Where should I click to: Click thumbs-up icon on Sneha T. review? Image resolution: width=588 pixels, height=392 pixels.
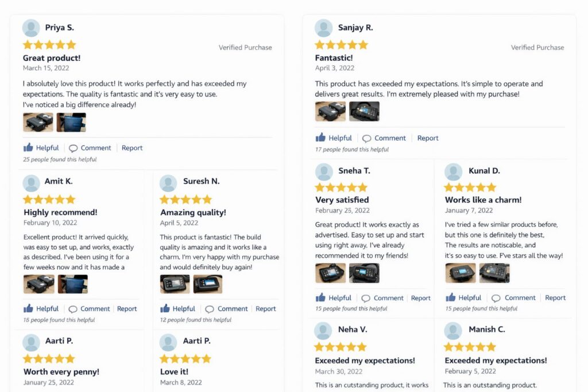(320, 297)
